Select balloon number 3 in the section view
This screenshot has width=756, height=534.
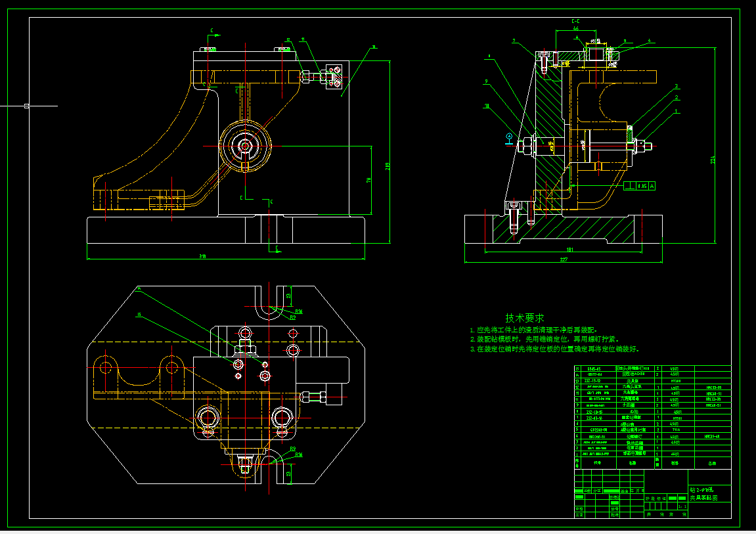[x=677, y=87]
